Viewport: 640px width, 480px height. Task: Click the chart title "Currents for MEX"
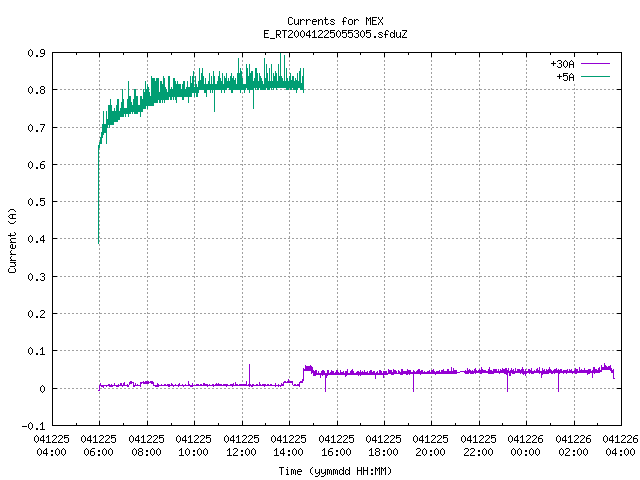(x=335, y=21)
